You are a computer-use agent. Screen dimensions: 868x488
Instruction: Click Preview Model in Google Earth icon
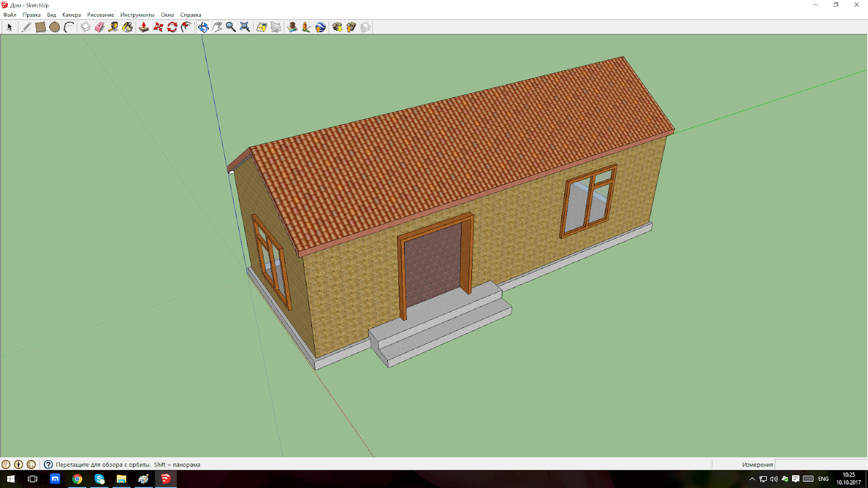321,27
